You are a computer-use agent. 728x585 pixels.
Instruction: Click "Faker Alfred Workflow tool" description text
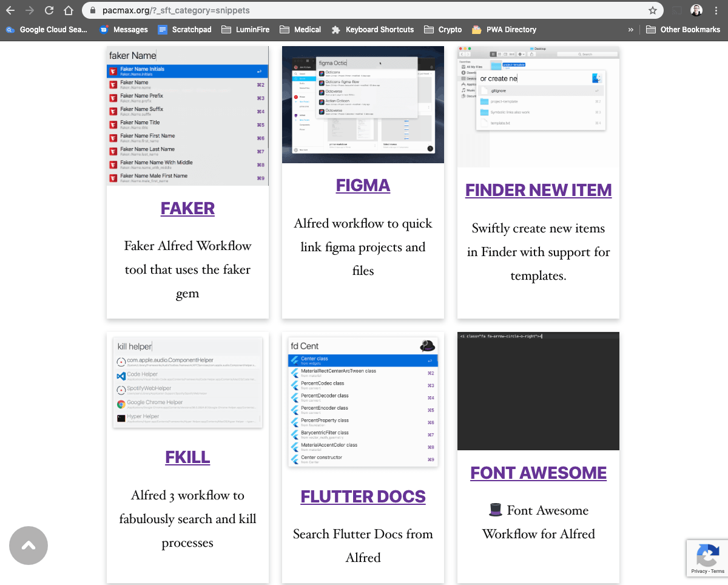click(187, 269)
